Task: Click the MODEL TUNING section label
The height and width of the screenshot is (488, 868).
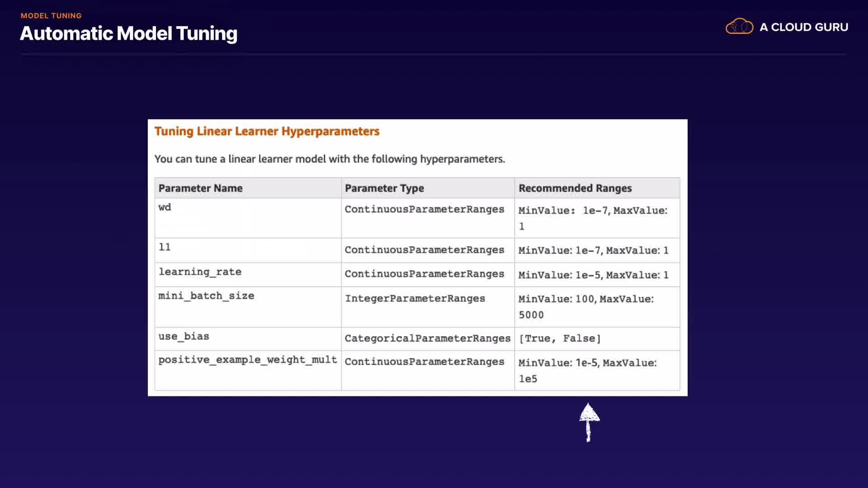Action: click(51, 15)
